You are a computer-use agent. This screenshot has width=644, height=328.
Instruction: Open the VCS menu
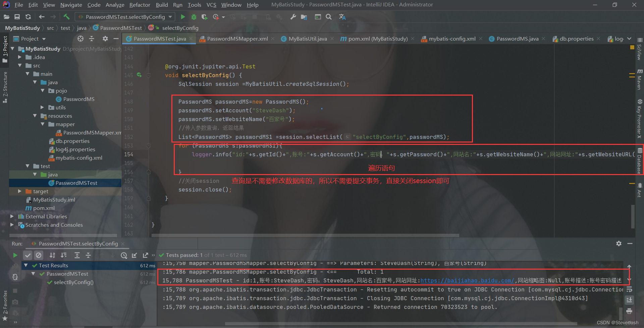click(x=211, y=5)
